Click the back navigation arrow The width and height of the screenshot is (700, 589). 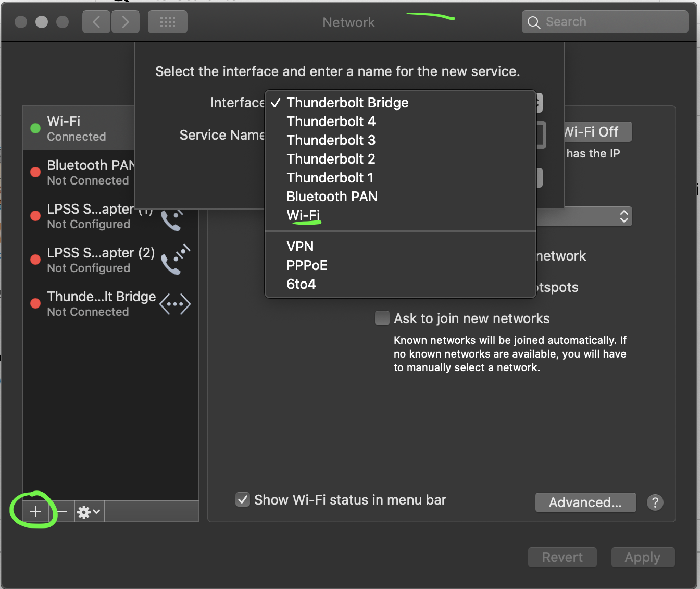pyautogui.click(x=96, y=22)
